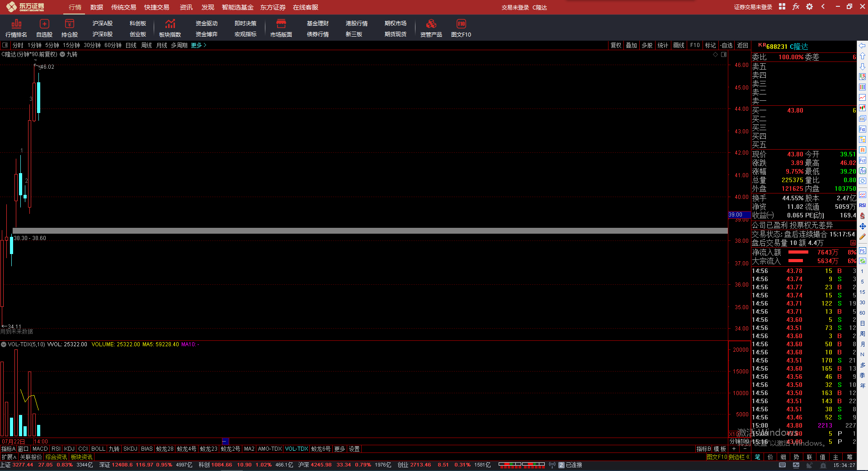Toggle the 标记 mark option
This screenshot has width=868, height=471.
tap(710, 45)
